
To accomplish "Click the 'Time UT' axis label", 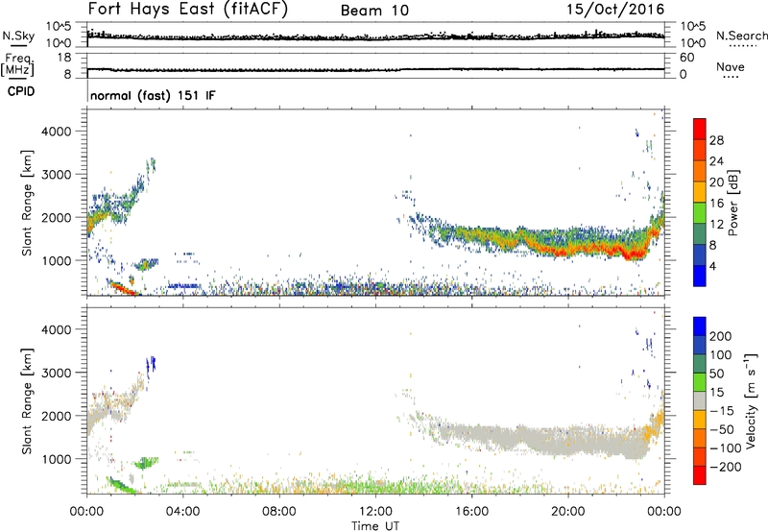I will point(375,526).
